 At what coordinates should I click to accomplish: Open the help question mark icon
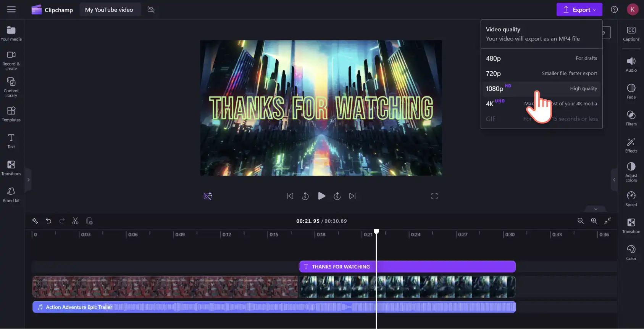point(614,10)
